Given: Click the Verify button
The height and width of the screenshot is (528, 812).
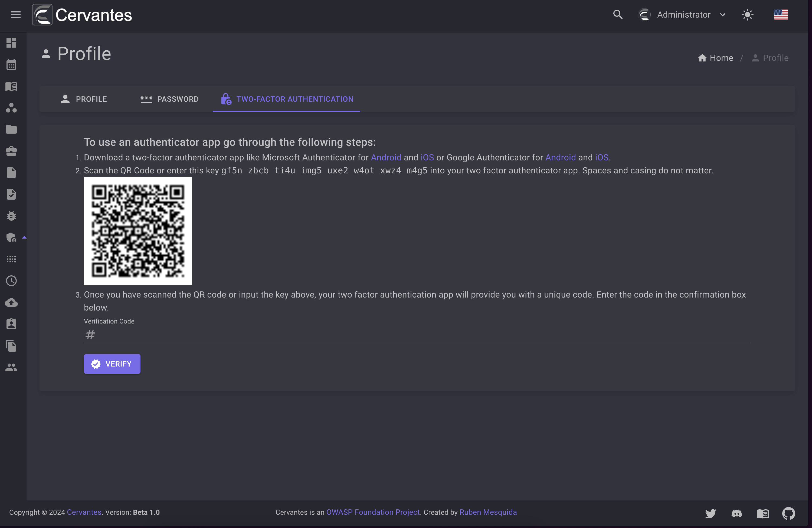Looking at the screenshot, I should click(x=112, y=364).
